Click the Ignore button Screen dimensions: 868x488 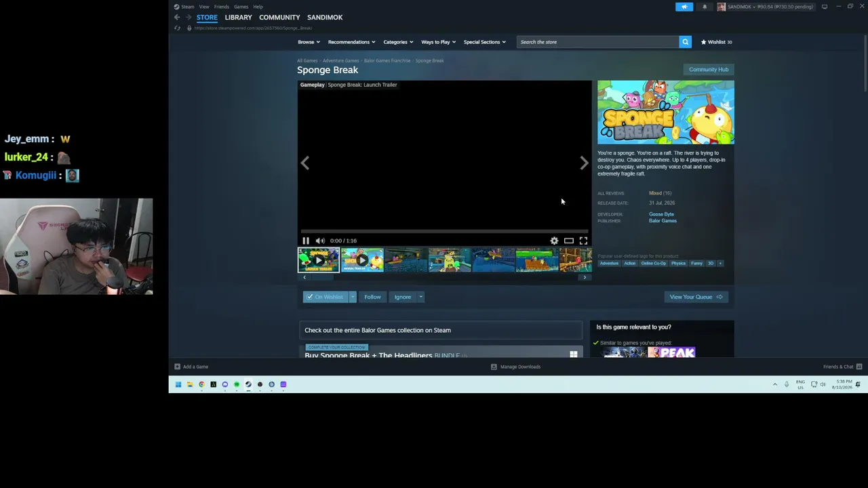403,297
